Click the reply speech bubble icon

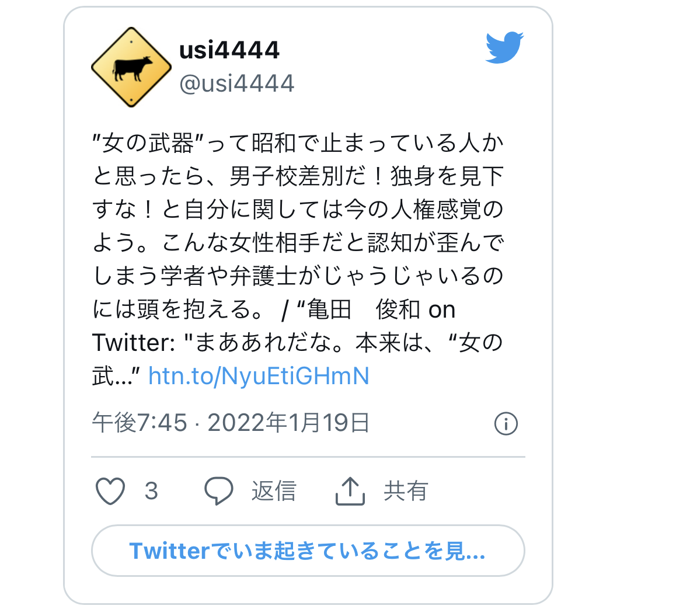(219, 491)
